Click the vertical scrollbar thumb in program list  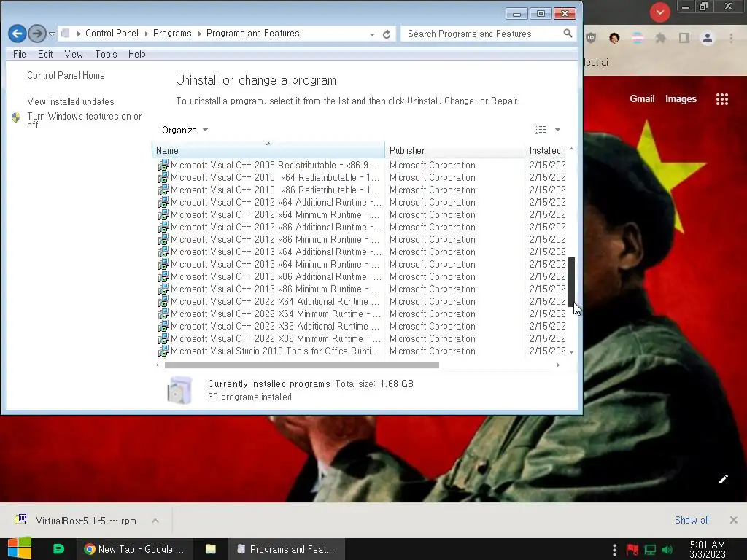point(571,282)
